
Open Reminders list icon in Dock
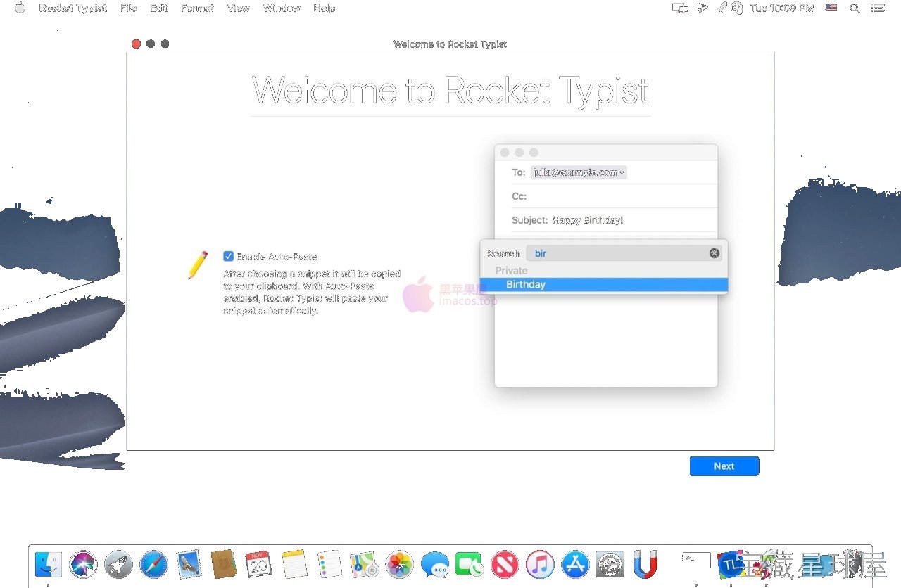(329, 564)
